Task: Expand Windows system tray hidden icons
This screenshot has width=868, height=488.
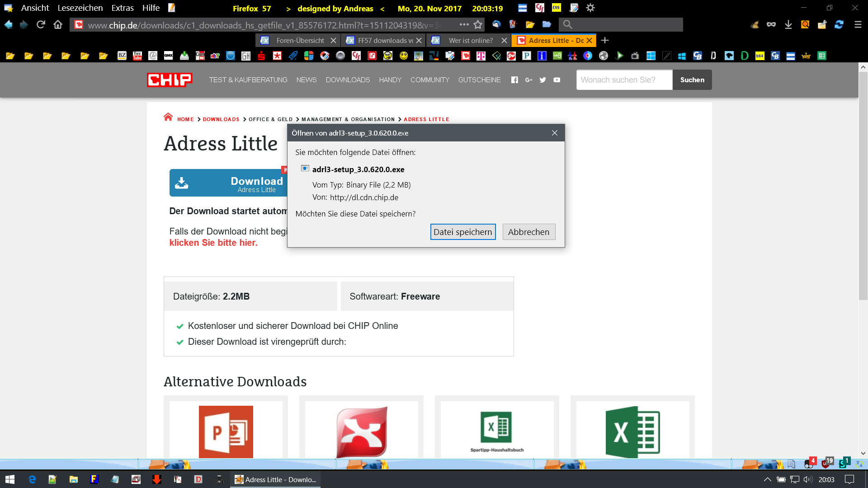Action: point(767,479)
